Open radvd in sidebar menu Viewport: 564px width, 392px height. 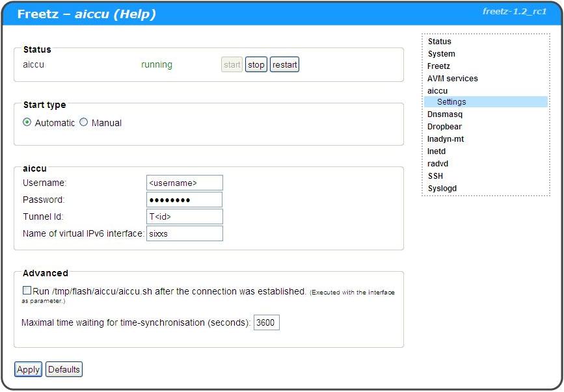tap(438, 164)
